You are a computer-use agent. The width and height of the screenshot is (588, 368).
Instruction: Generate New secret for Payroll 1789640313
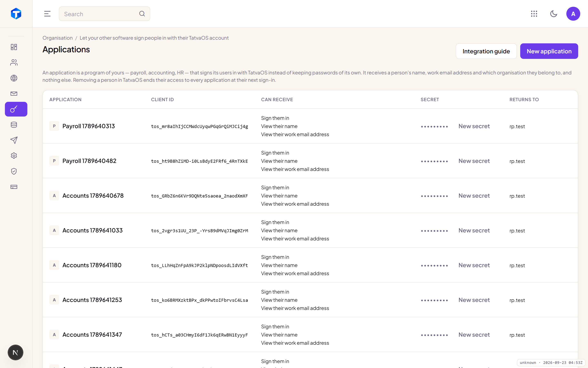pyautogui.click(x=474, y=126)
